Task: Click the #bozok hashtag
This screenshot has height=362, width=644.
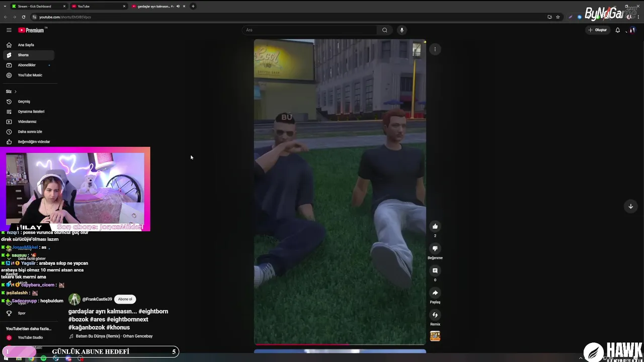Action: (x=78, y=320)
